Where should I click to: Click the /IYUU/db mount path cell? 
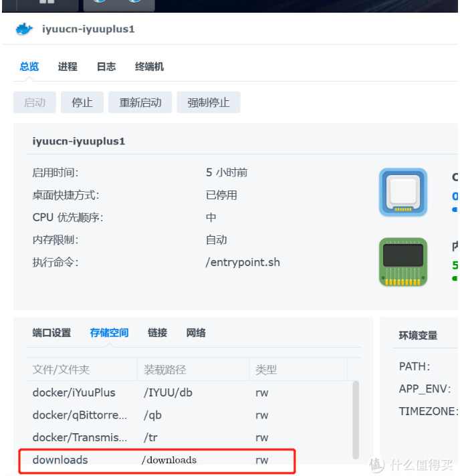[x=168, y=392]
